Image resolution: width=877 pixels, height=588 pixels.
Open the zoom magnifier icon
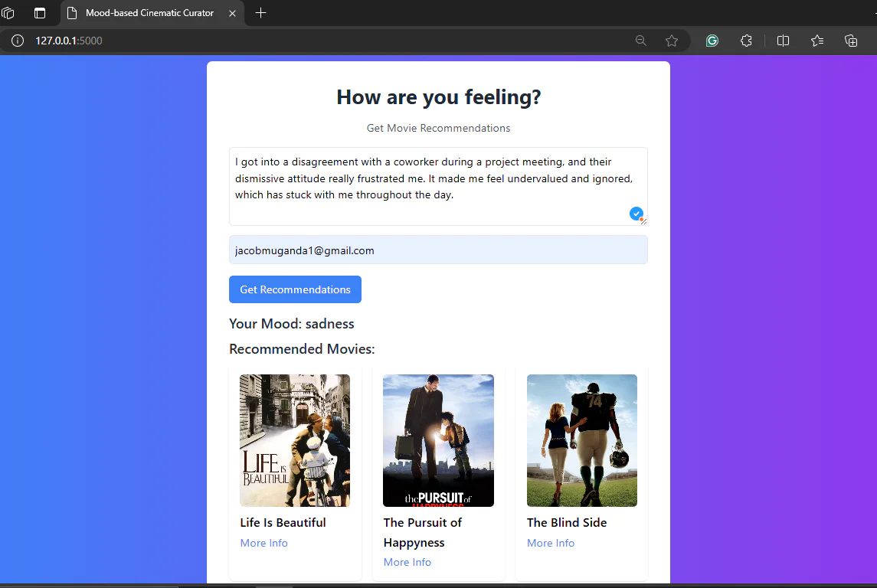(x=641, y=41)
